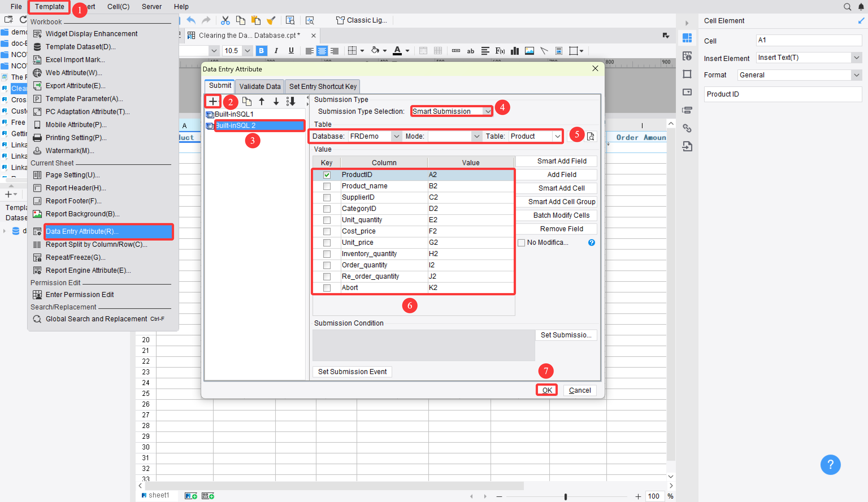
Task: Select Template Dataset(D)... menu entry
Action: tap(81, 47)
